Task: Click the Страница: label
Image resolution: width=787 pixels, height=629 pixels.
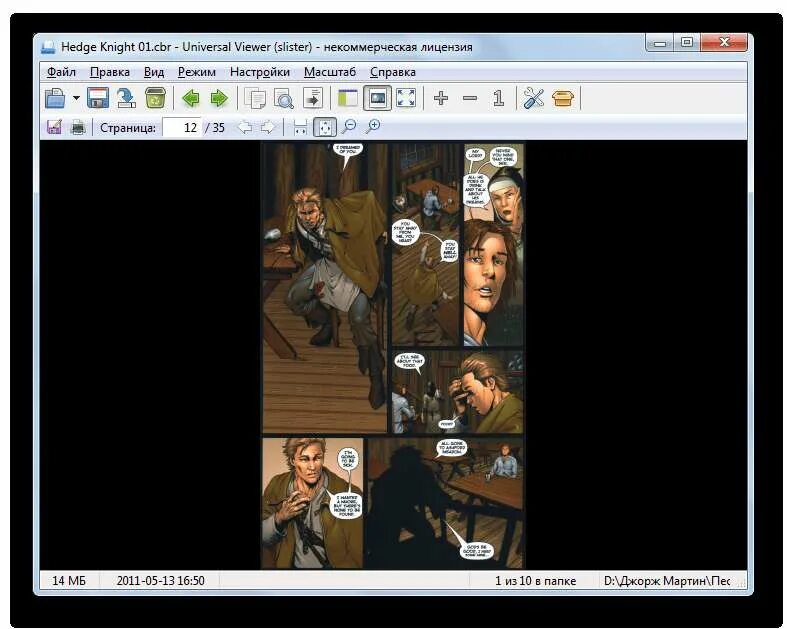Action: pos(127,128)
